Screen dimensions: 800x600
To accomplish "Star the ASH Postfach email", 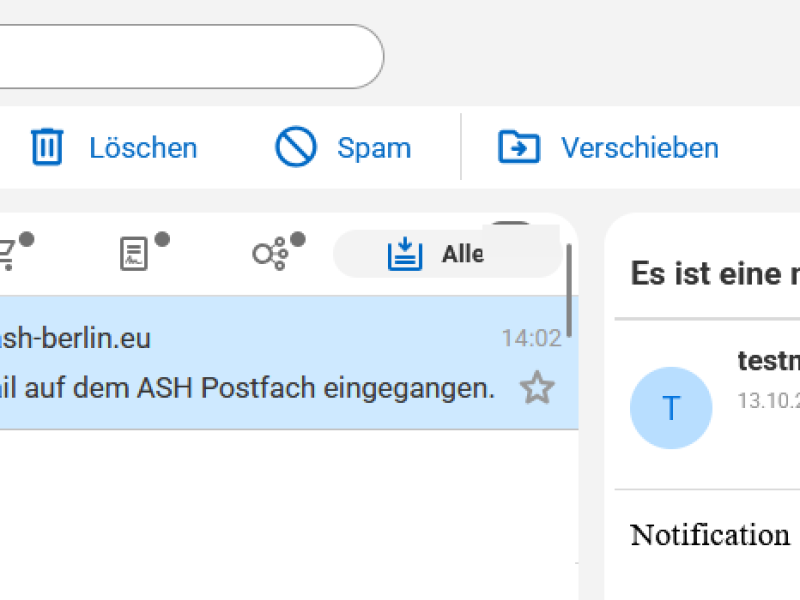I will click(537, 388).
